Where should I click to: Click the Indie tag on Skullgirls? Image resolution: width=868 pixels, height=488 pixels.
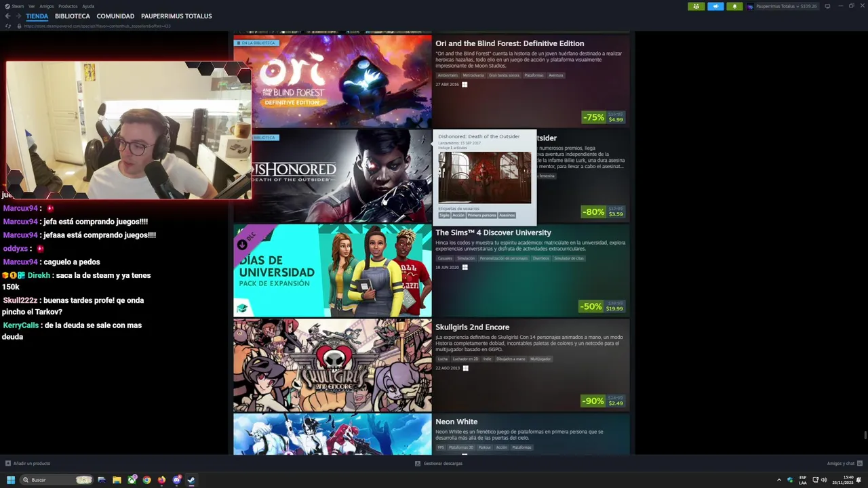point(487,359)
